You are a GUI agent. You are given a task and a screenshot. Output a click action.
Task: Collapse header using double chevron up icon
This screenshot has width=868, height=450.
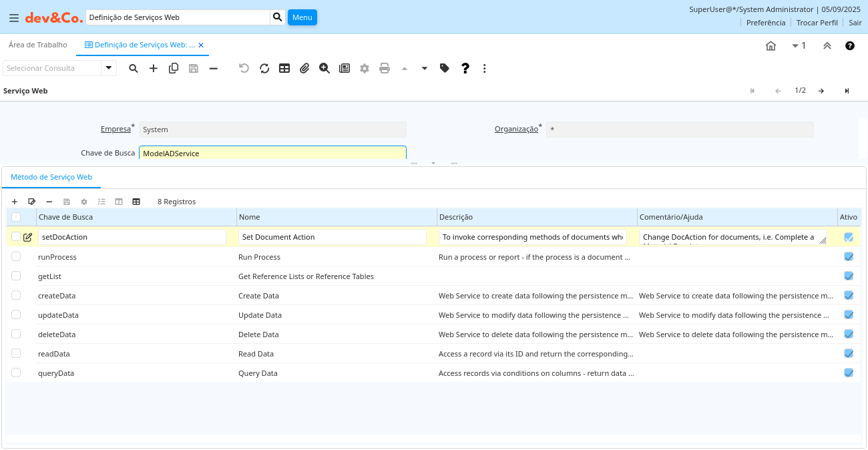[x=827, y=45]
